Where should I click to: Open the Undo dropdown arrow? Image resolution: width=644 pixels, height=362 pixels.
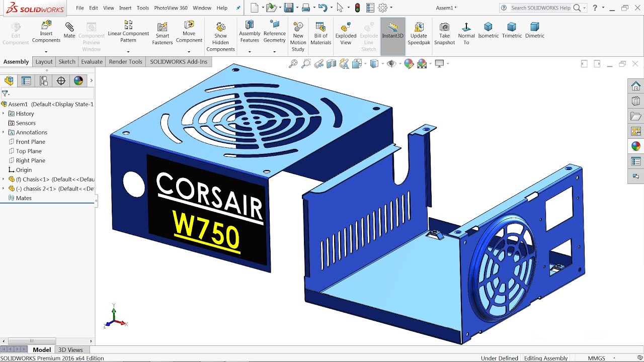(x=331, y=8)
